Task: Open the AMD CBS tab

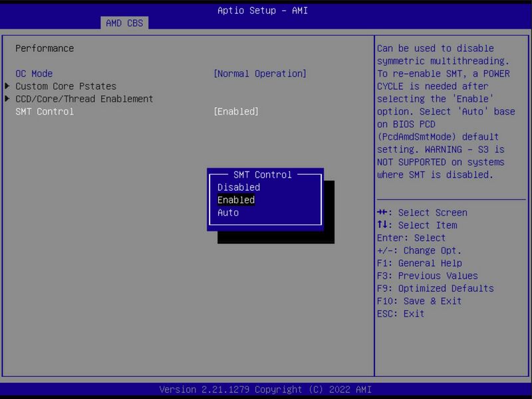Action: point(124,23)
